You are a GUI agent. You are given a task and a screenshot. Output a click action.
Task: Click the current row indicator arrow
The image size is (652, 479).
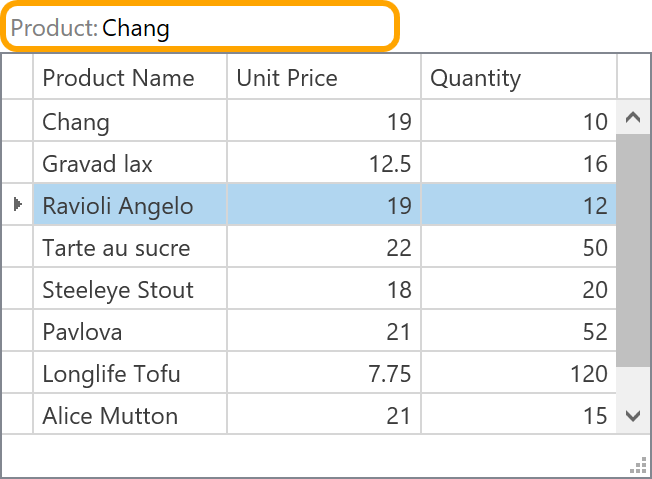point(16,205)
